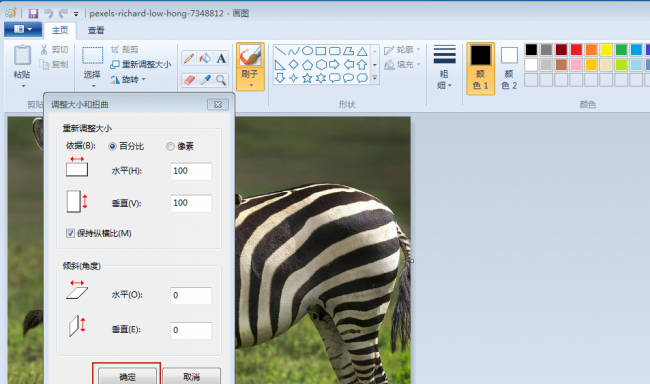Click Resize (重新调整大小) in the ribbon
The height and width of the screenshot is (384, 650).
pos(141,64)
